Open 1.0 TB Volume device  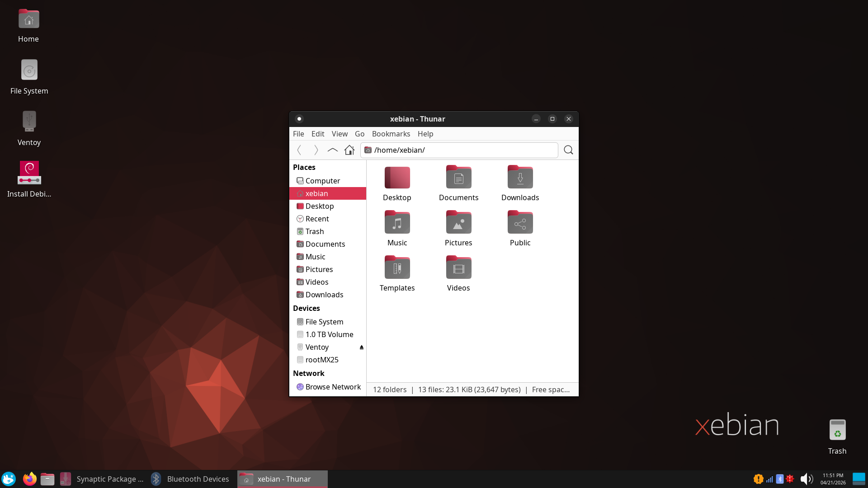coord(329,334)
